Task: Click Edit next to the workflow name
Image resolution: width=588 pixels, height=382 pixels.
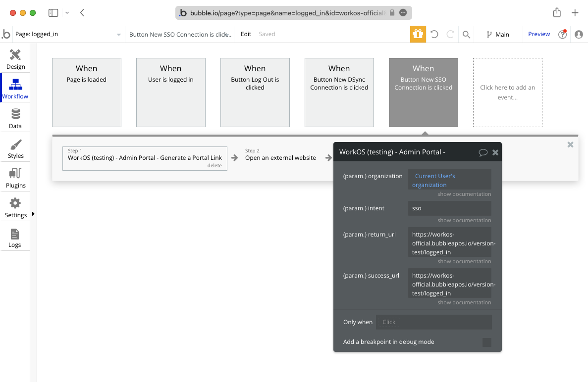Action: click(246, 34)
